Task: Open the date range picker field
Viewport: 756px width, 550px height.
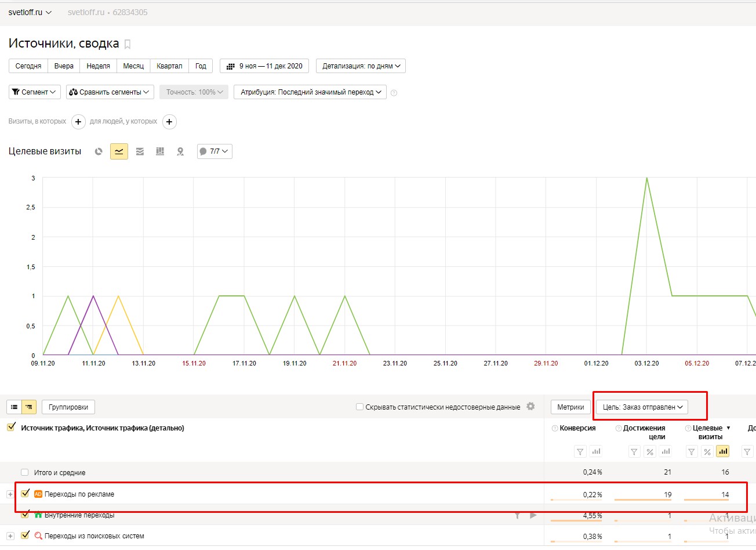Action: [264, 66]
